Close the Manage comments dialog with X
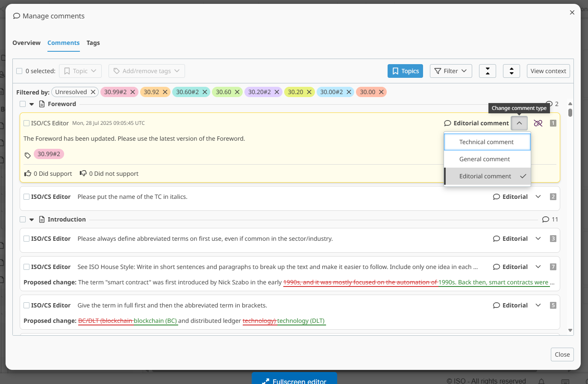The image size is (588, 384). [x=572, y=12]
